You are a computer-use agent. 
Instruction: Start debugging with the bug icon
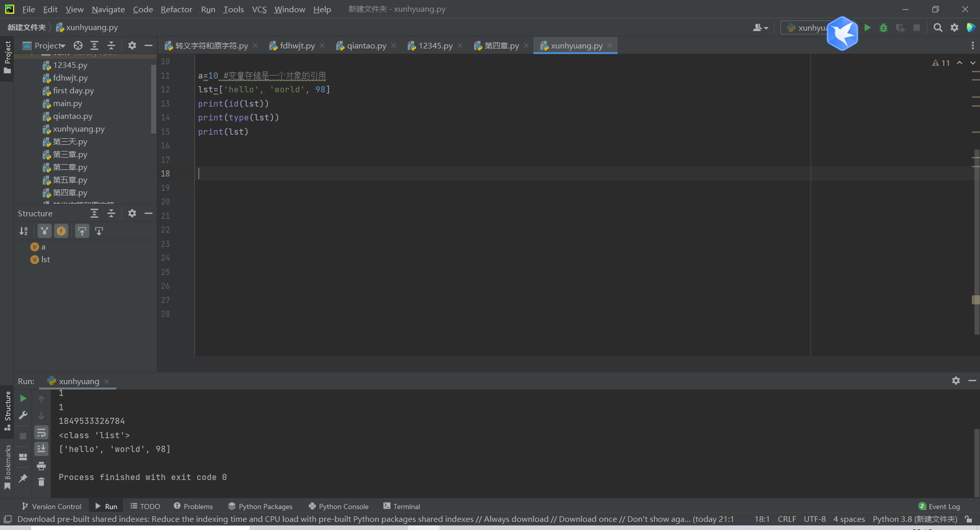[x=884, y=28]
